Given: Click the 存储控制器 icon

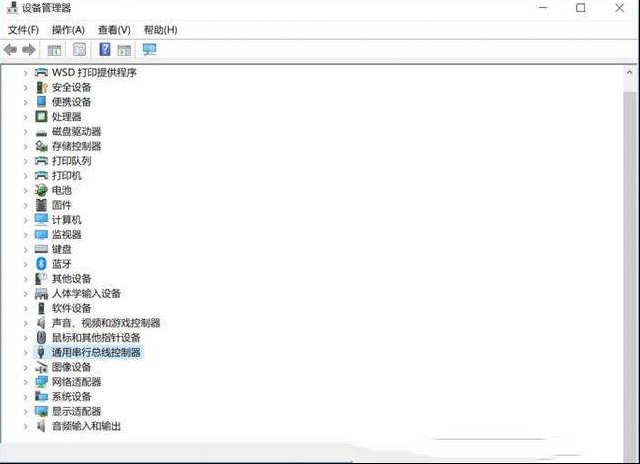Looking at the screenshot, I should [41, 146].
